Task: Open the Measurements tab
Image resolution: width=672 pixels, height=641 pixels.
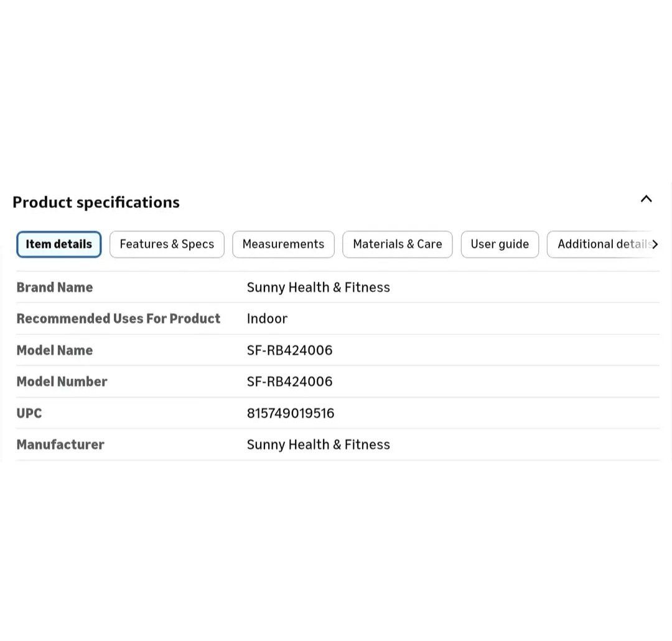Action: 283,244
